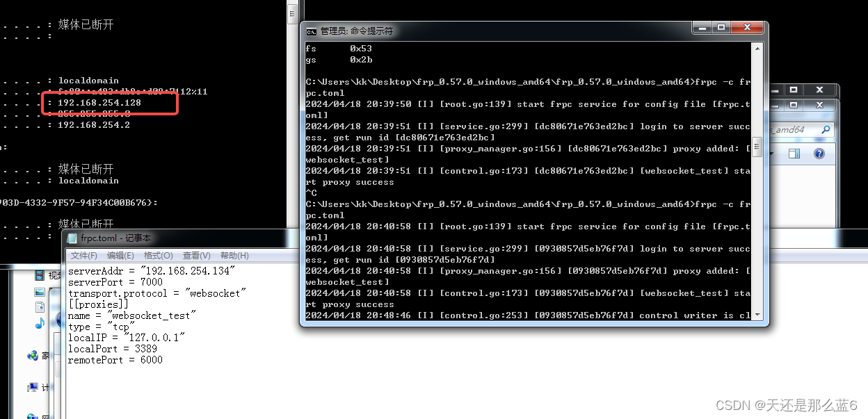This screenshot has height=419, width=868.
Task: Open the 编辑(E) menu in Notepad
Action: click(x=120, y=255)
